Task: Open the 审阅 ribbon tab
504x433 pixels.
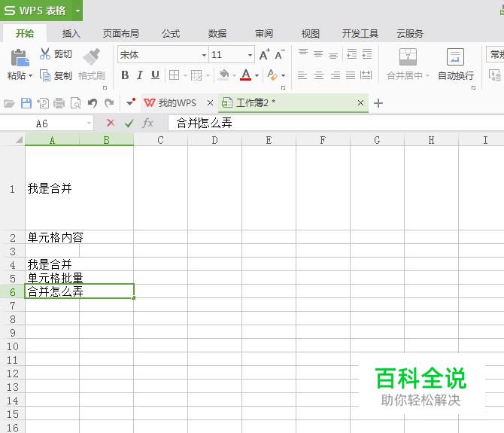Action: click(264, 33)
